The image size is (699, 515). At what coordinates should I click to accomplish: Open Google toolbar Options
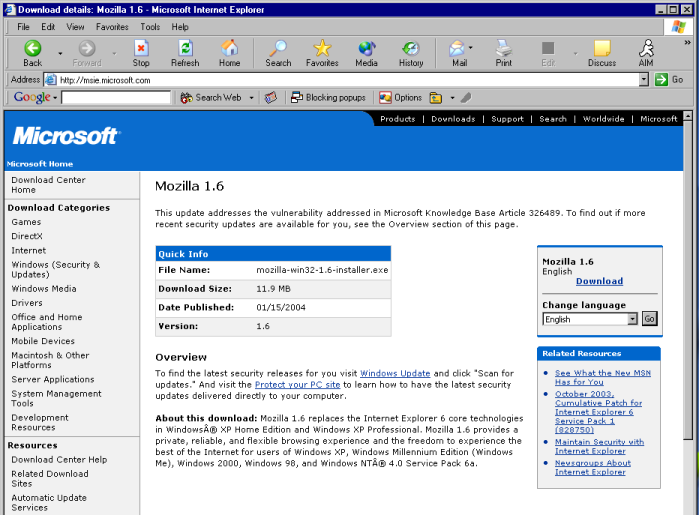(x=400, y=98)
